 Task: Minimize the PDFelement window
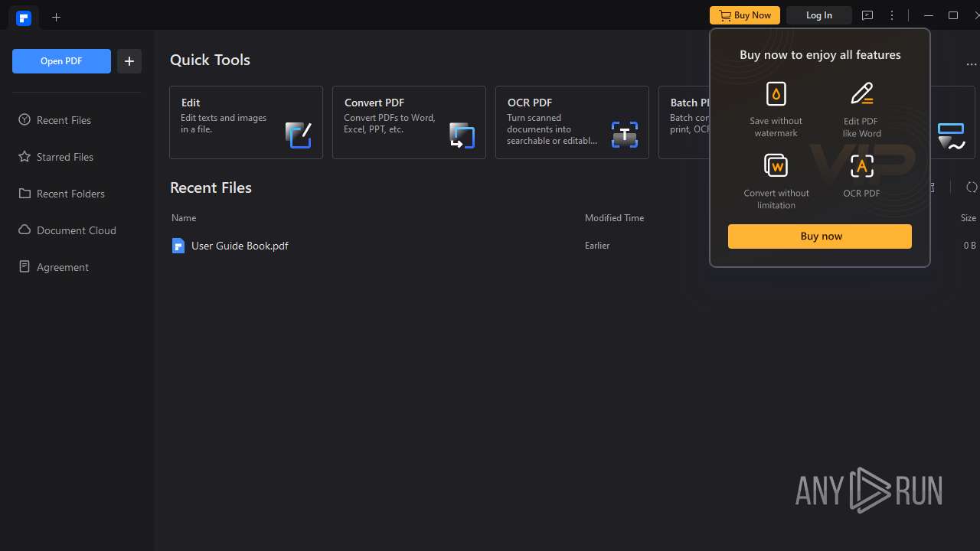click(x=929, y=15)
